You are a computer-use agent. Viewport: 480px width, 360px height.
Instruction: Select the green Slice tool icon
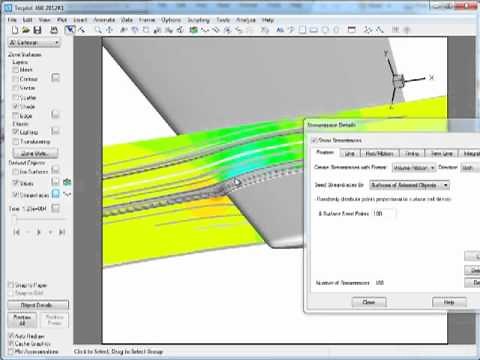tap(193, 30)
